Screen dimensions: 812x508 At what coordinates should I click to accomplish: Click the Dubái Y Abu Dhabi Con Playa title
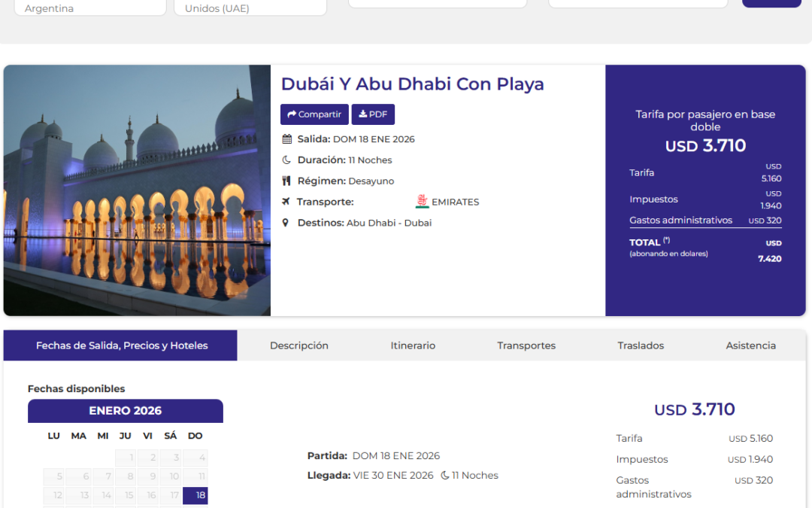click(x=412, y=84)
